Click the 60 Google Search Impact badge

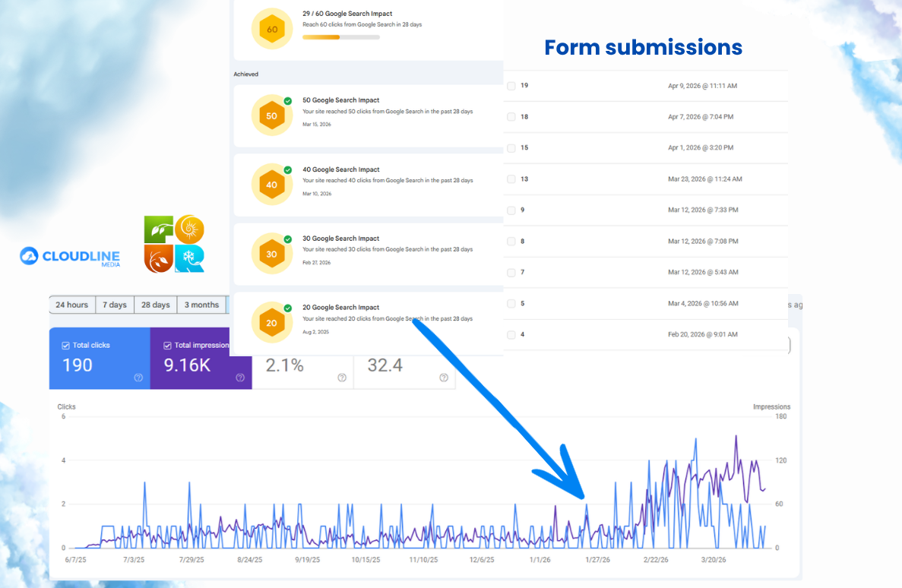point(271,29)
